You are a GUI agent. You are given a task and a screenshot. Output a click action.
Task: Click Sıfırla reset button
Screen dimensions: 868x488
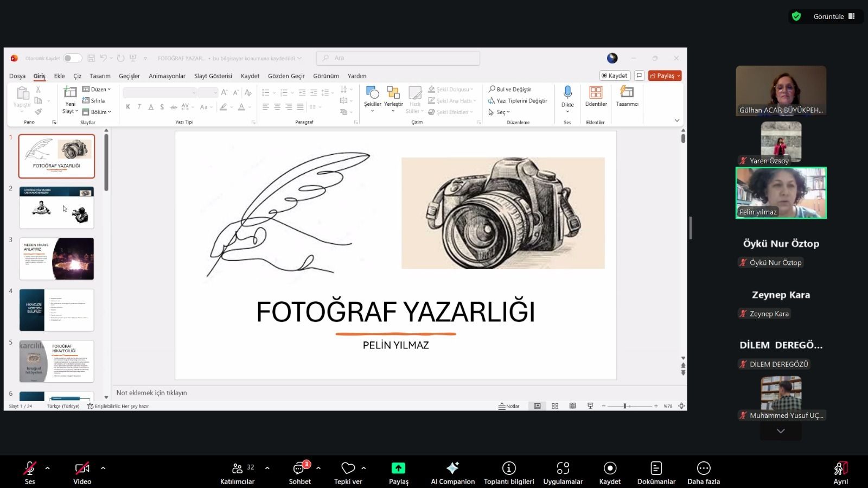tap(93, 100)
